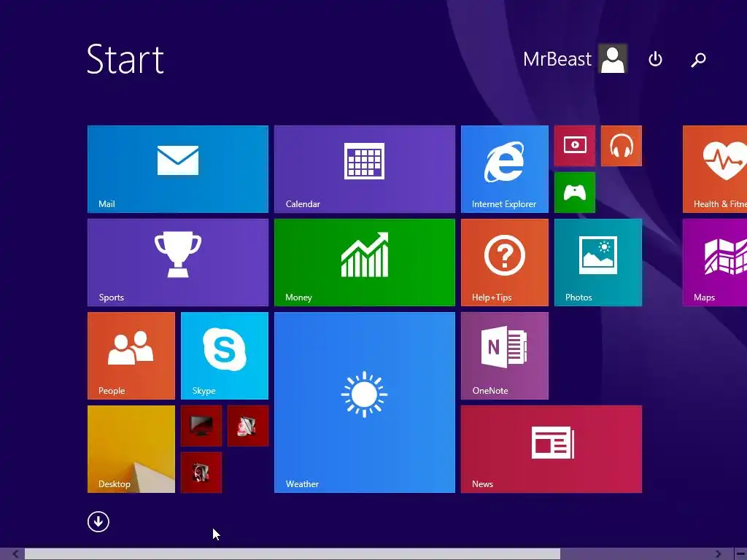This screenshot has height=560, width=747.
Task: Launch the Music headphones tile
Action: tap(622, 146)
